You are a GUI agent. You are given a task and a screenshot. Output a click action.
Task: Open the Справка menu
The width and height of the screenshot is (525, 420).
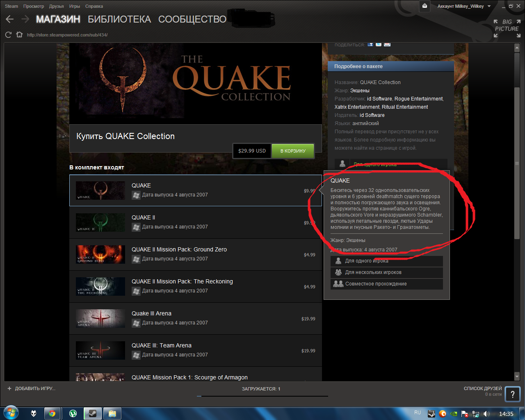tap(94, 6)
